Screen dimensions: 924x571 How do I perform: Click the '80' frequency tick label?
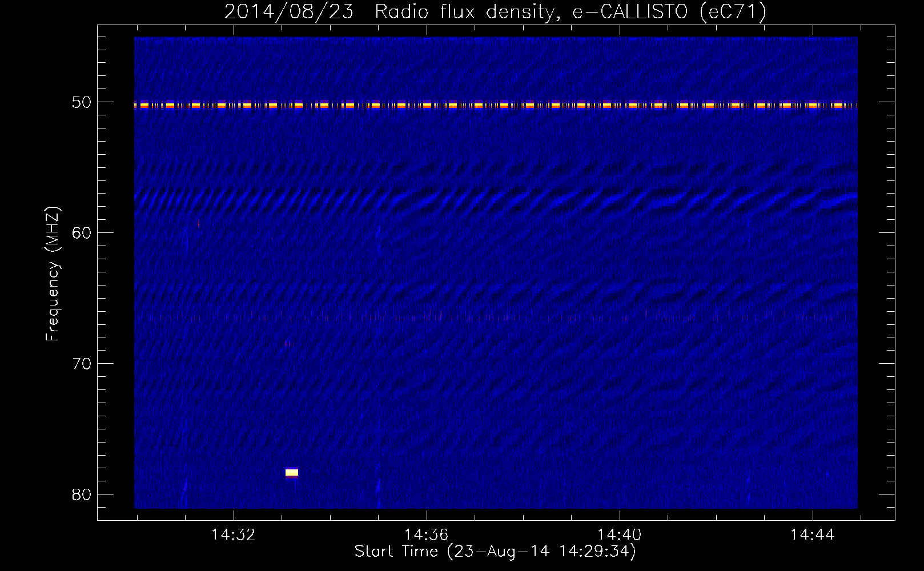point(82,494)
